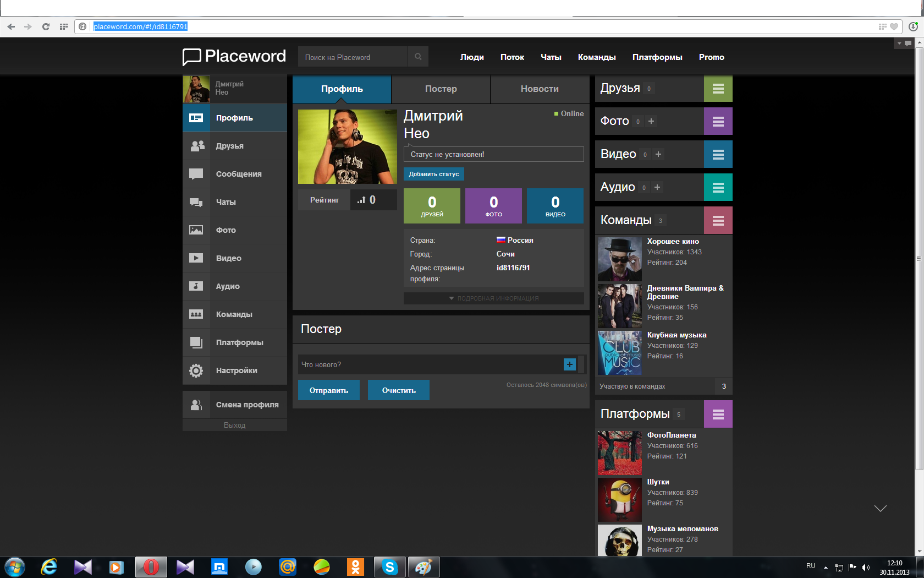Open Чаты in the left sidebar

235,202
